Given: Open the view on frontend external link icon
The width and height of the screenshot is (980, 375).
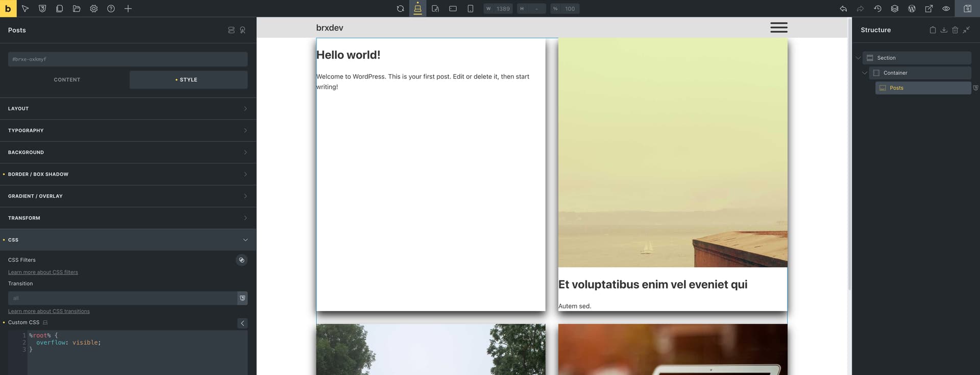Looking at the screenshot, I should [x=929, y=9].
